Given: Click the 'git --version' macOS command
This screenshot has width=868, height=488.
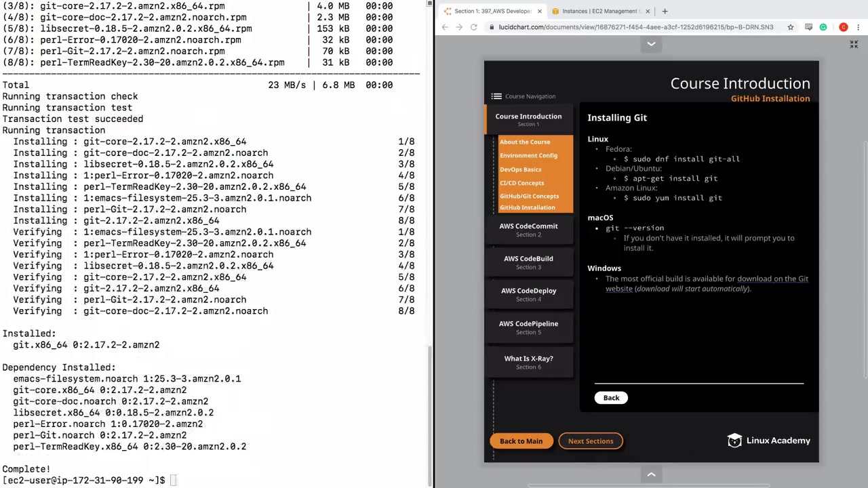Looking at the screenshot, I should 635,228.
